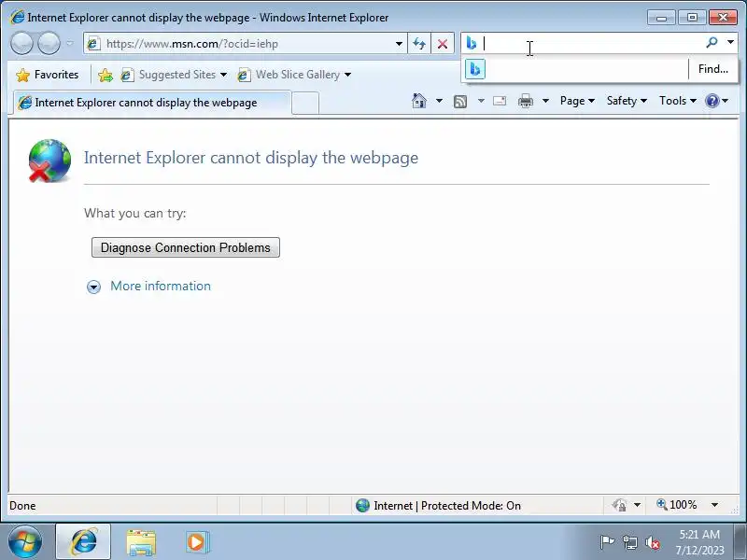747x560 pixels.
Task: Click the status bar privacy lock icon
Action: 620,505
